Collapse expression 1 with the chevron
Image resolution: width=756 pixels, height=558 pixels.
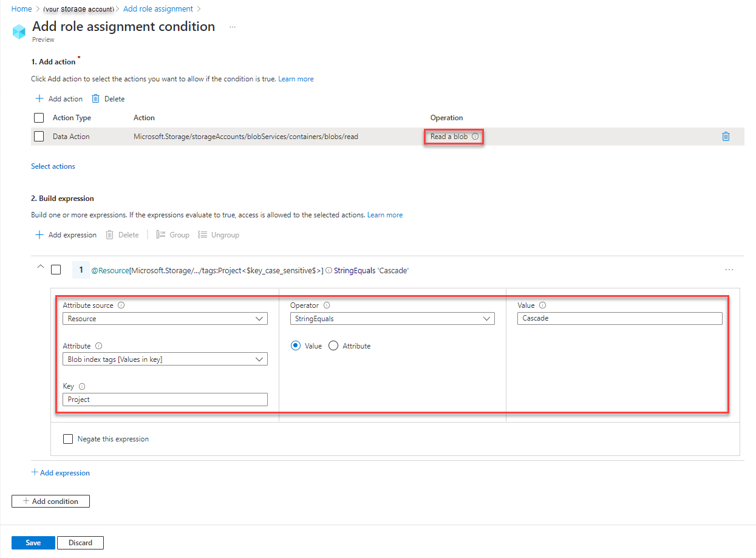tap(41, 267)
